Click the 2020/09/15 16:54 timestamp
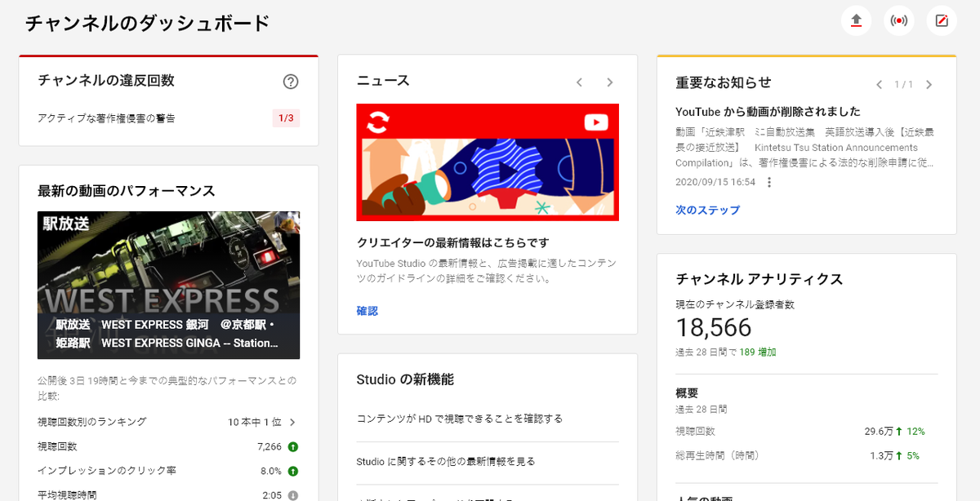The image size is (980, 501). pyautogui.click(x=715, y=182)
